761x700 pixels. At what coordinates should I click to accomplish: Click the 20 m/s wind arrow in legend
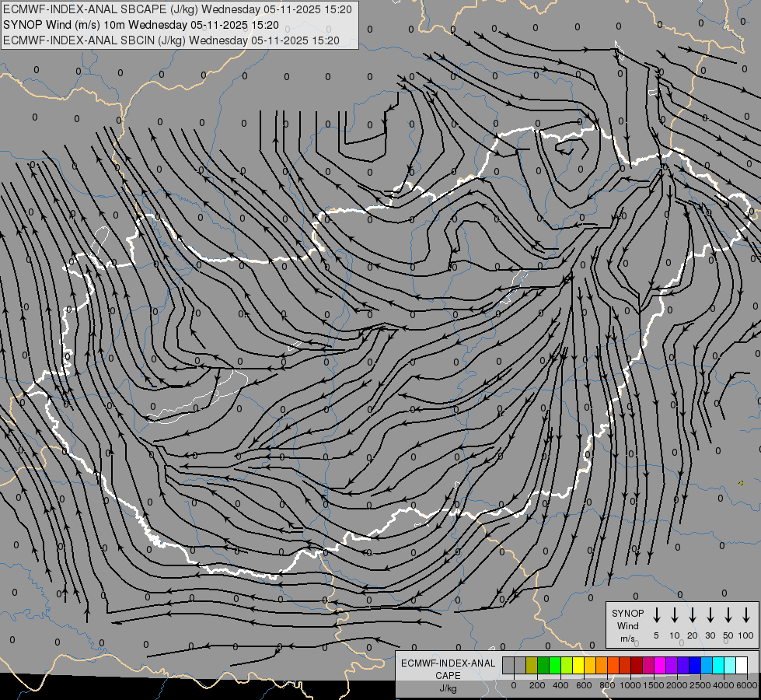pyautogui.click(x=692, y=615)
